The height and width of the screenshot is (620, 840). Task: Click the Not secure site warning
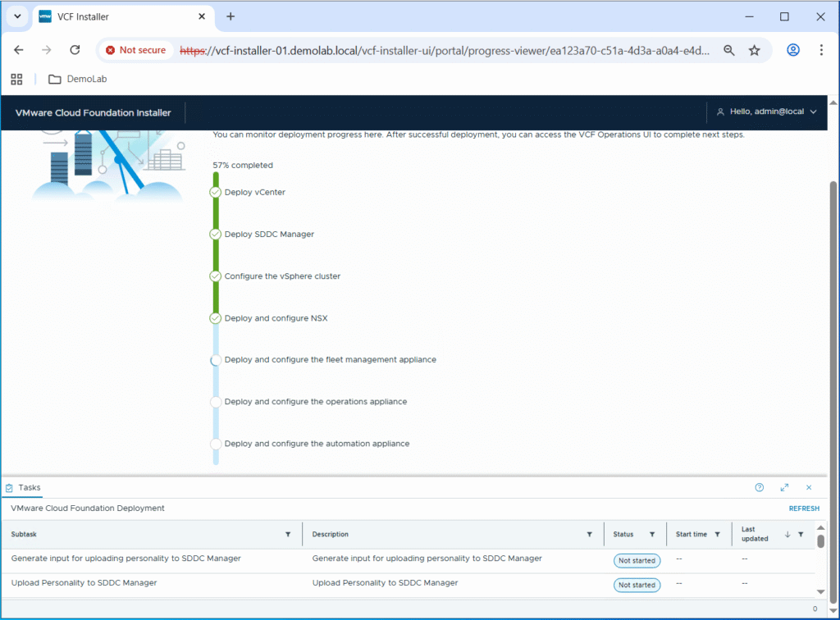pyautogui.click(x=136, y=50)
